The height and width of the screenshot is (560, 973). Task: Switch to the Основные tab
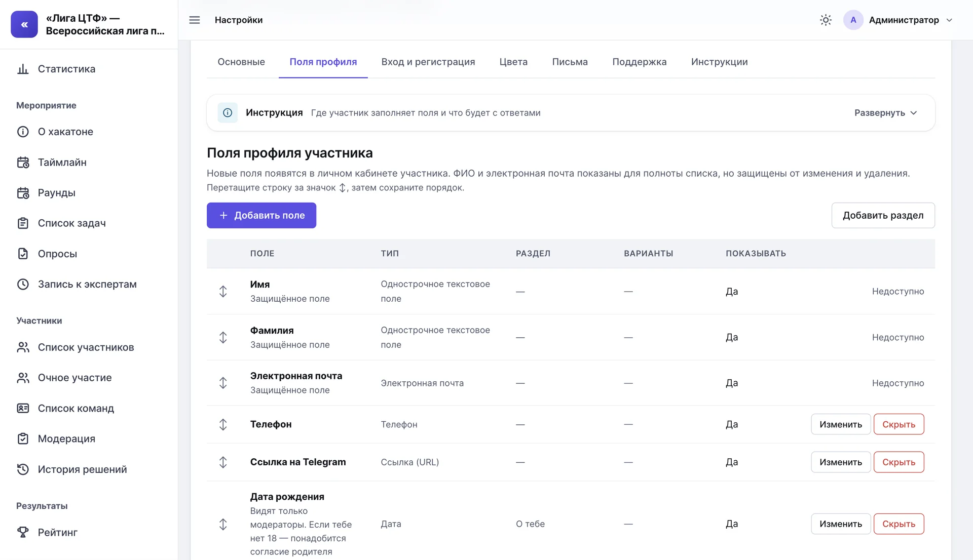(241, 62)
